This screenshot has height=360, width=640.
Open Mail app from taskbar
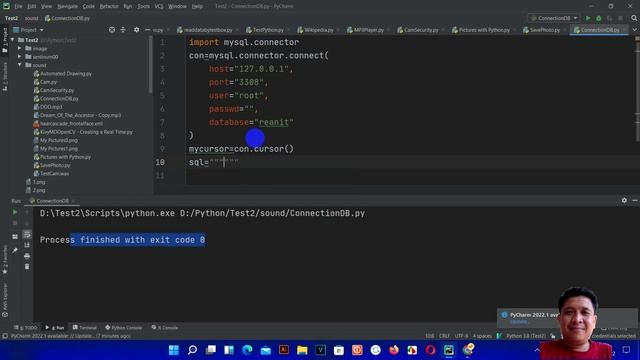coord(265,350)
